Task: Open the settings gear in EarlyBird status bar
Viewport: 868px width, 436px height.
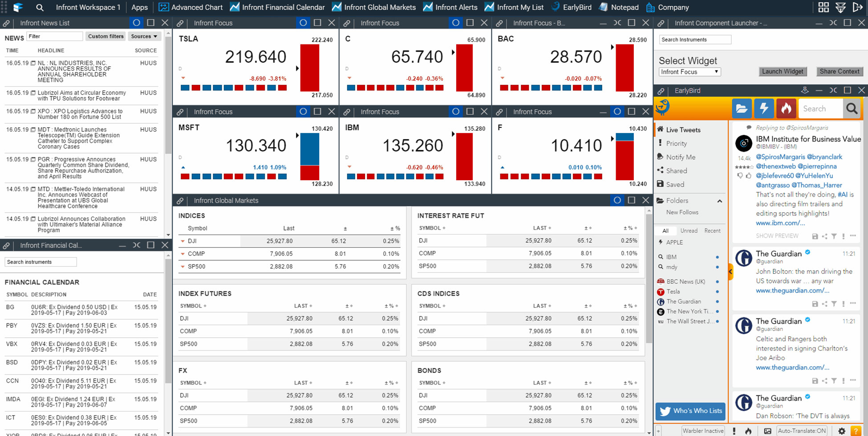Action: click(841, 431)
